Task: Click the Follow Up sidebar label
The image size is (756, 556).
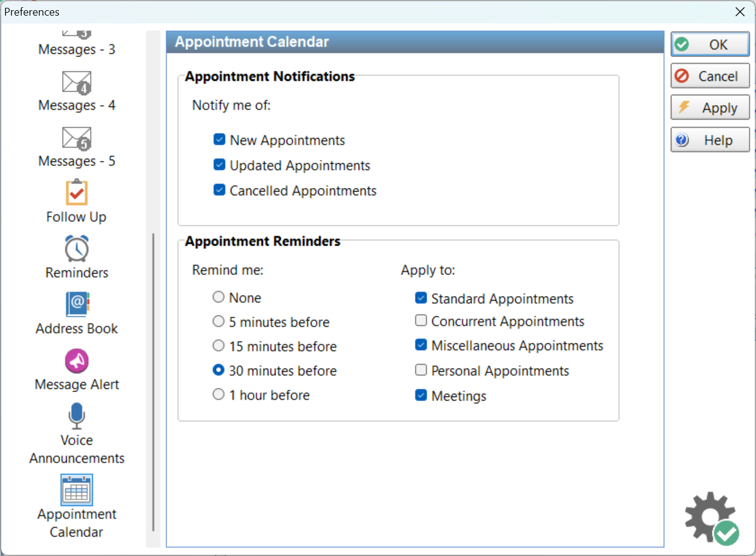Action: pos(76,217)
